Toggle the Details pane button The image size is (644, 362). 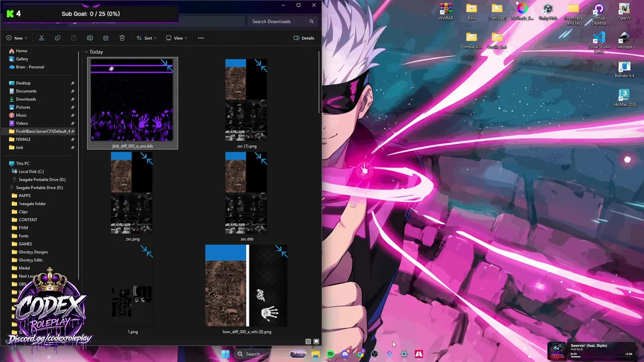[x=304, y=38]
